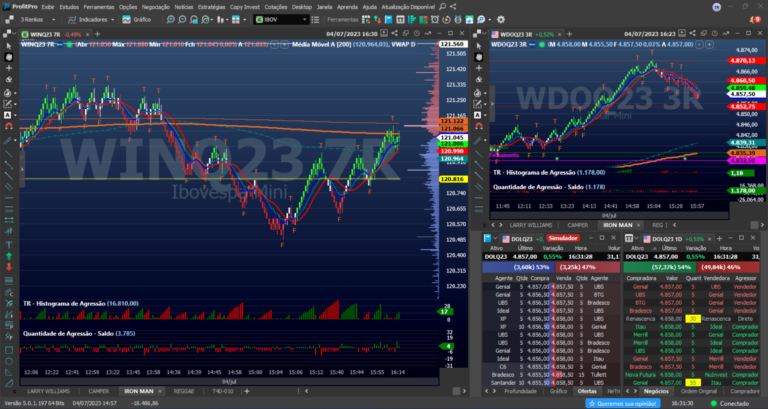Click the blue buy percentage bar (3,60k) 53%
The height and width of the screenshot is (409, 768).
pos(518,267)
